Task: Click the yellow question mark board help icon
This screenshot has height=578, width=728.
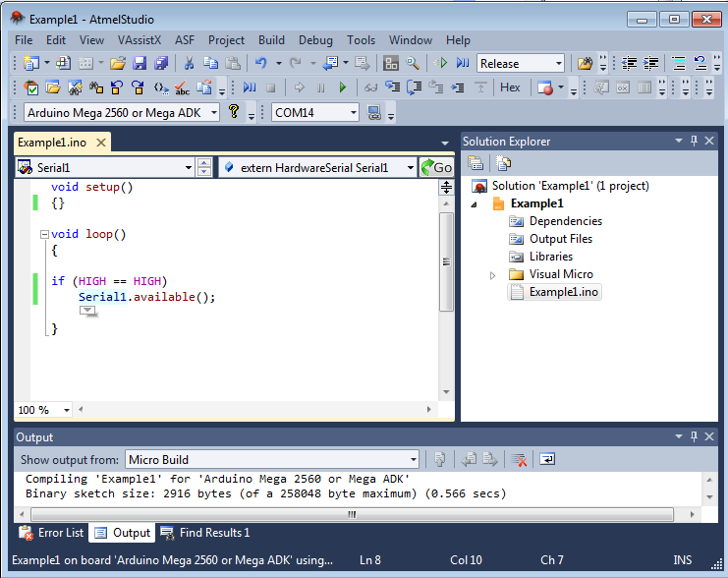Action: click(x=233, y=112)
